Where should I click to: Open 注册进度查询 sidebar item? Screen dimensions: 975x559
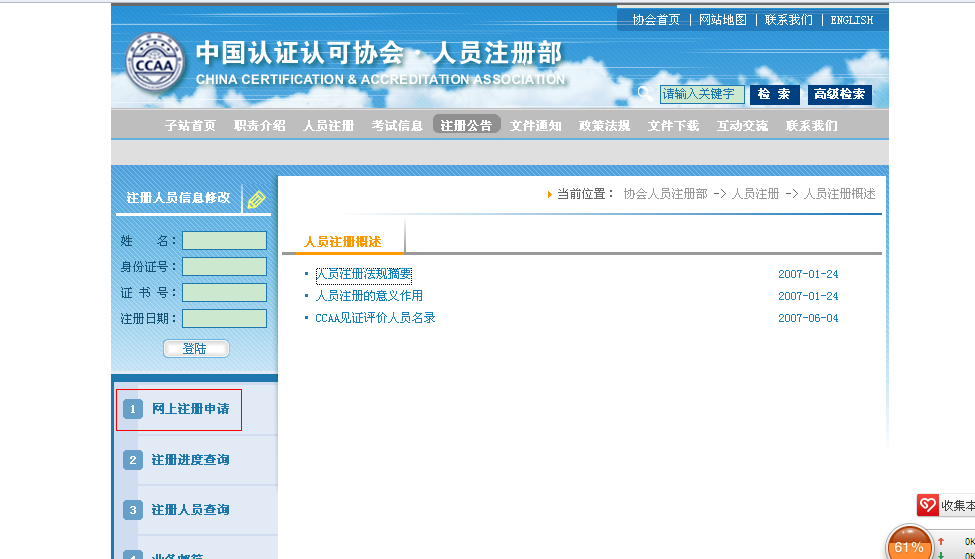pyautogui.click(x=190, y=460)
